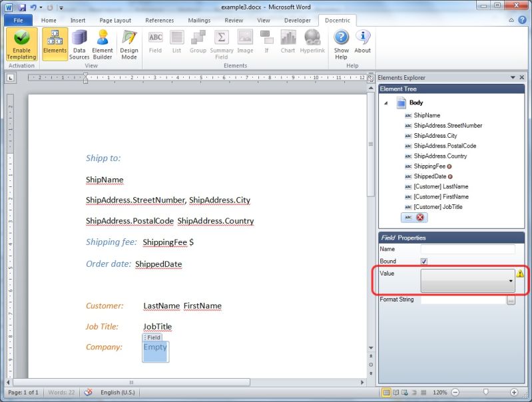This screenshot has height=402, width=532.
Task: Click the ShipName field in the document
Action: (105, 180)
